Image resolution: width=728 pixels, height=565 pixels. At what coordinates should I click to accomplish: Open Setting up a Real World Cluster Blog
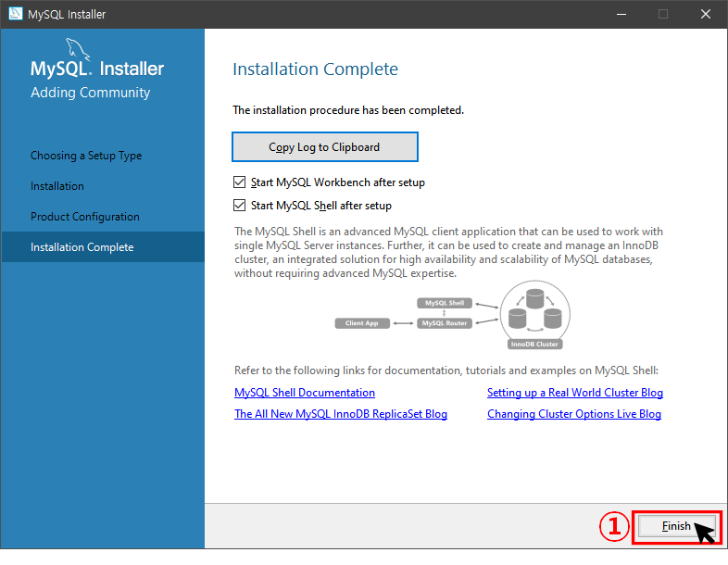(x=575, y=393)
